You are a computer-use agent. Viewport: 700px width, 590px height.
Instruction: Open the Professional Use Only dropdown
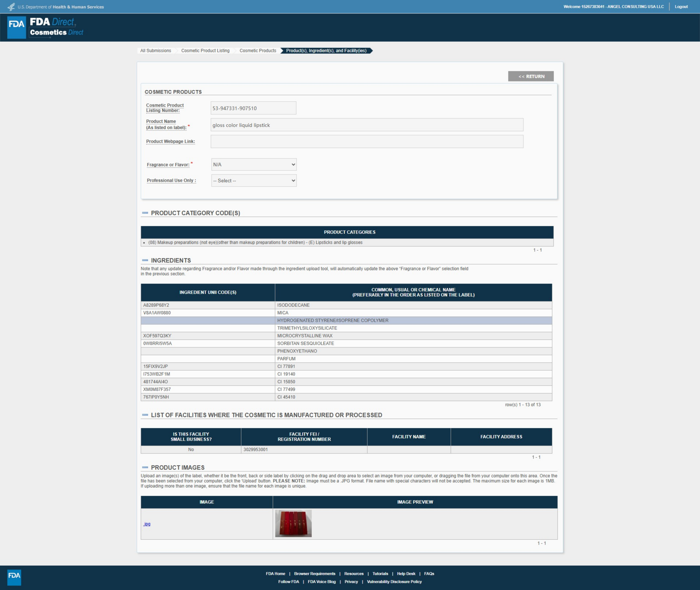(x=254, y=181)
